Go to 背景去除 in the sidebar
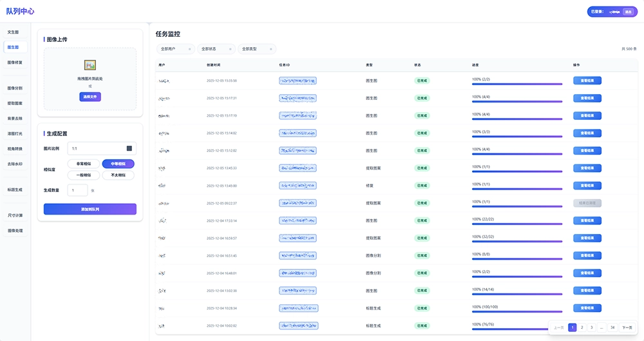644x341 pixels. pos(15,119)
